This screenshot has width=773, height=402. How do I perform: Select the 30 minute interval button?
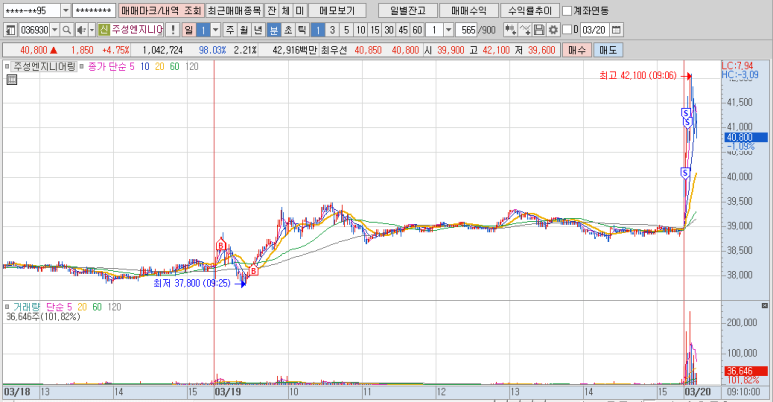389,30
